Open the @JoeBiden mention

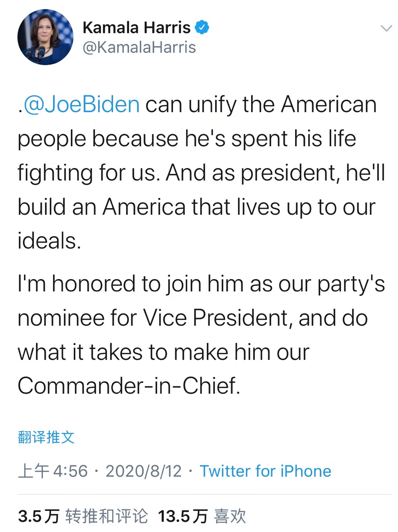(x=82, y=104)
